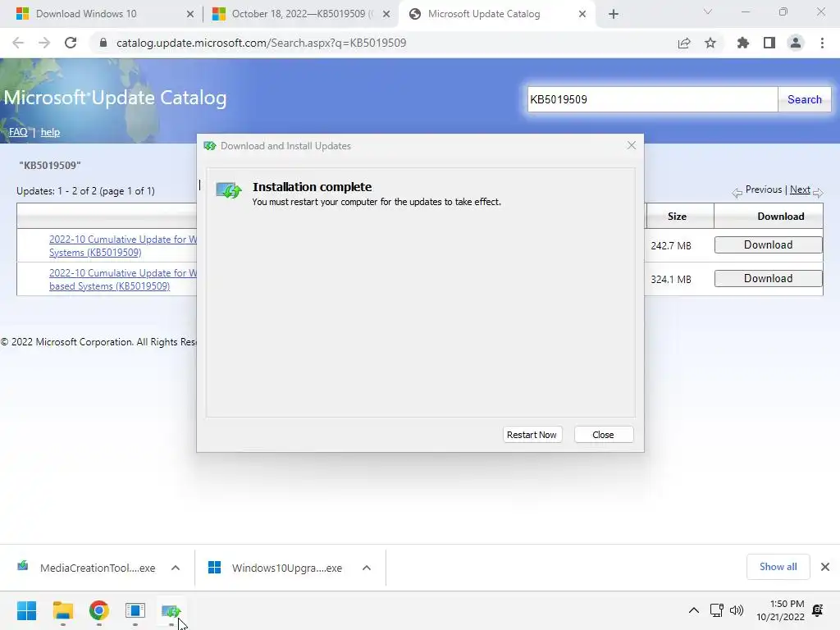This screenshot has height=630, width=840.
Task: Click the blue window app taskbar icon
Action: coord(135,610)
